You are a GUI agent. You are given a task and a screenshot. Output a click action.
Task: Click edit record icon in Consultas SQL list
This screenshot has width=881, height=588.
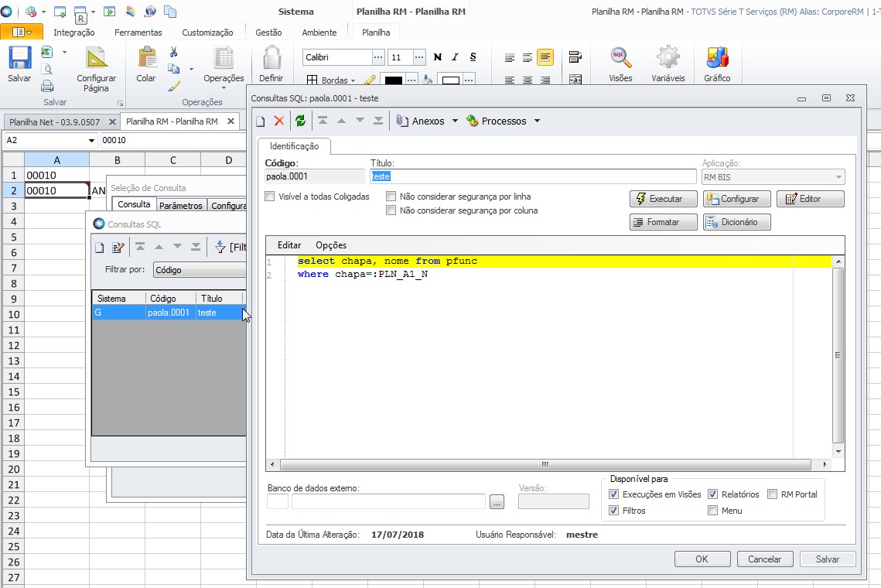pos(118,248)
